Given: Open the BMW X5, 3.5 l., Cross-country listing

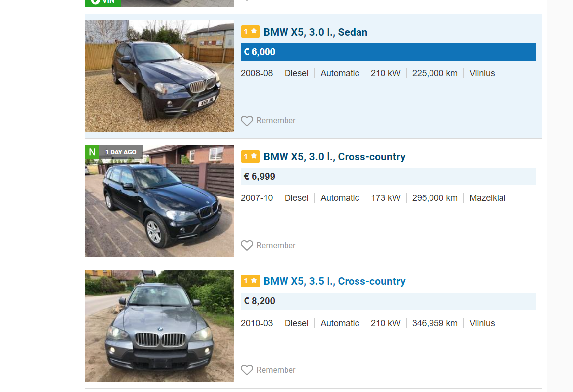Looking at the screenshot, I should tap(334, 281).
